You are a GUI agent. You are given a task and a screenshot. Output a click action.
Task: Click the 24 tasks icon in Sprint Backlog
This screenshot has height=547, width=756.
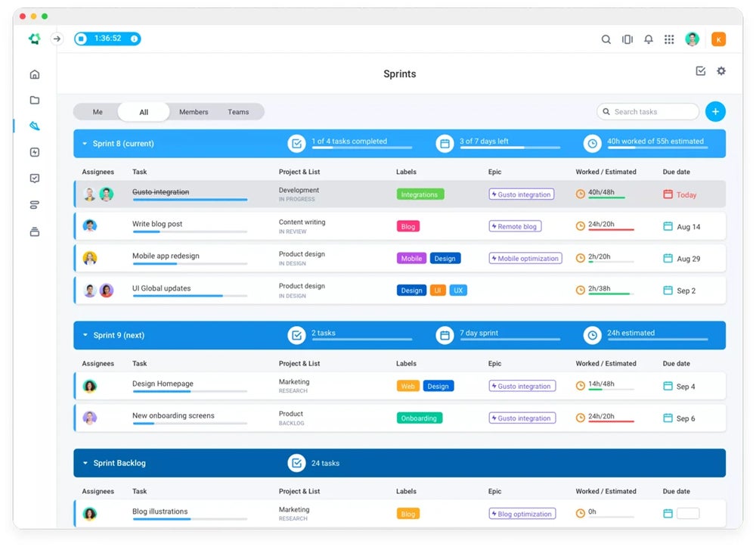[296, 463]
